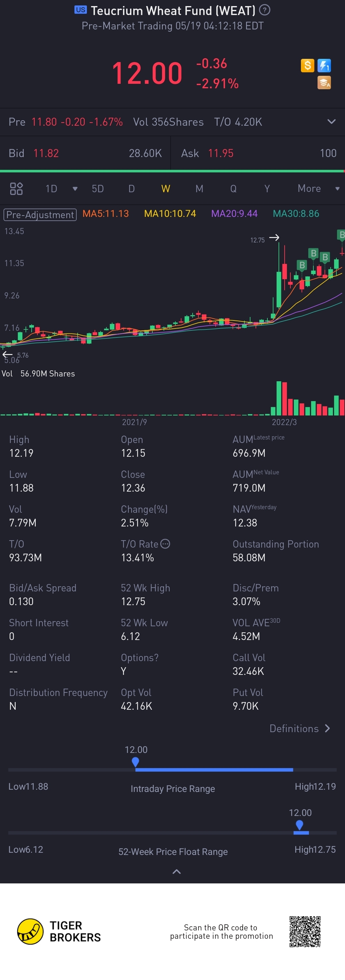Viewport: 345px width, 980px height.
Task: Switch to the yearly Y chart tab
Action: tap(267, 189)
